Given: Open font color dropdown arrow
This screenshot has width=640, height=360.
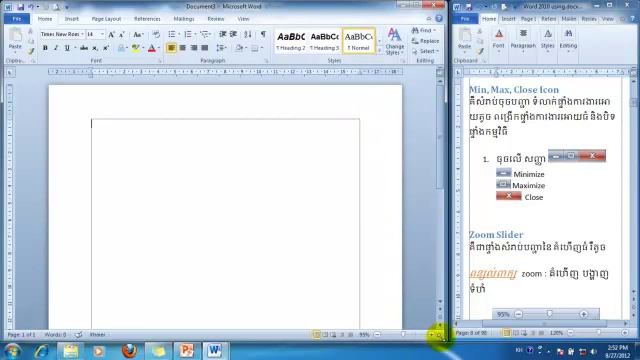Looking at the screenshot, I should coord(159,48).
